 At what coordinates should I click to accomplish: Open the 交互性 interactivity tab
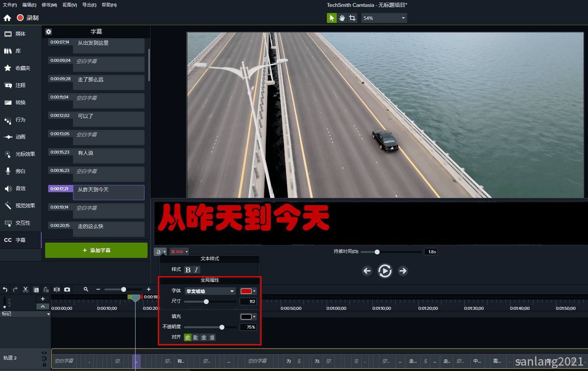(21, 223)
